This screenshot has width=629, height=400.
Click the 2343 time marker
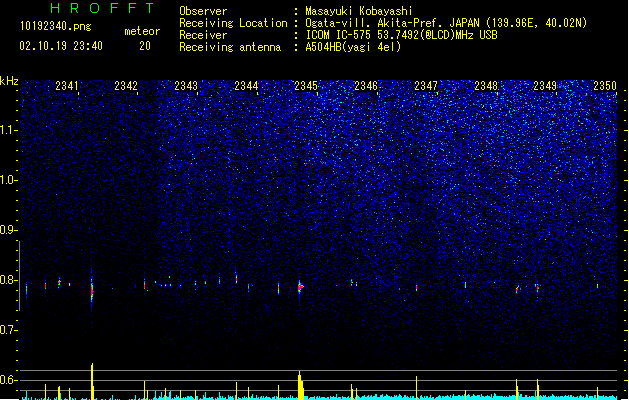point(186,86)
